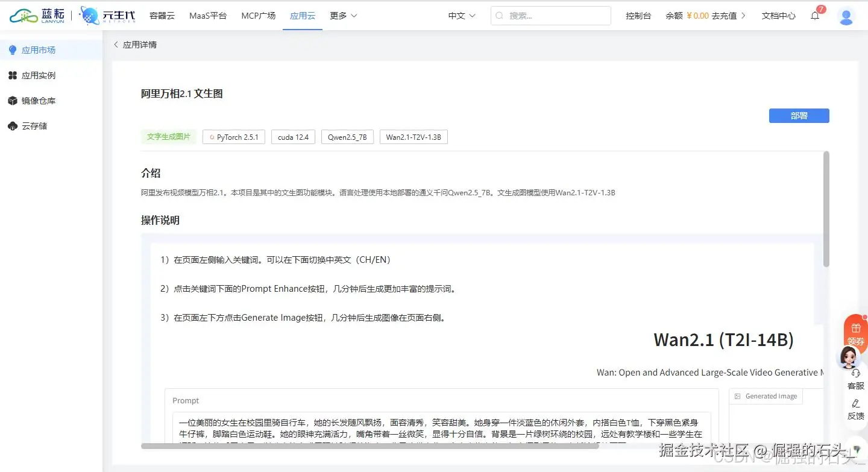
Task: Open the MCP广场 menu item
Action: pyautogui.click(x=258, y=16)
